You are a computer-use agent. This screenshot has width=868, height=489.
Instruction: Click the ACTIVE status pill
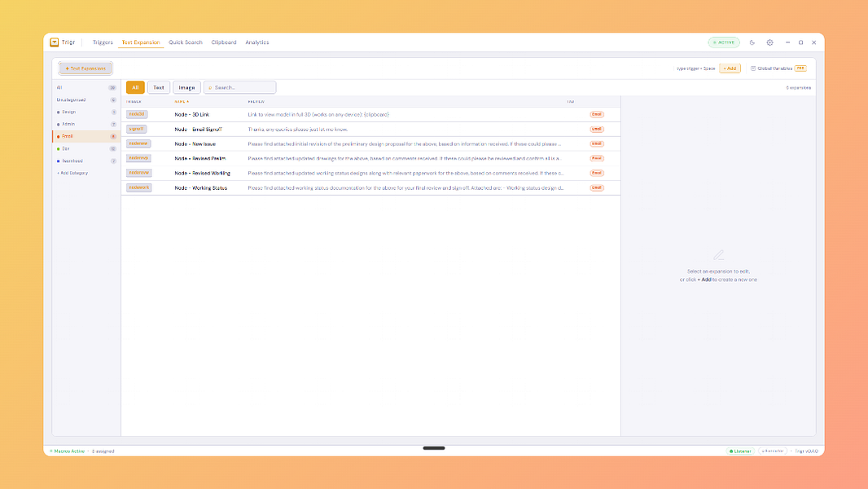point(724,42)
